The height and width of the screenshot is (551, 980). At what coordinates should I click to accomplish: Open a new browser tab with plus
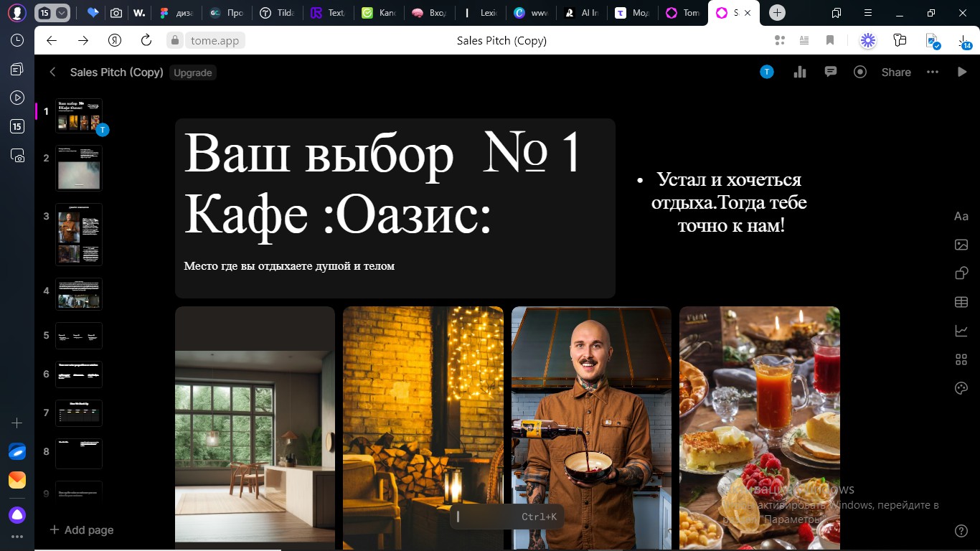[778, 13]
